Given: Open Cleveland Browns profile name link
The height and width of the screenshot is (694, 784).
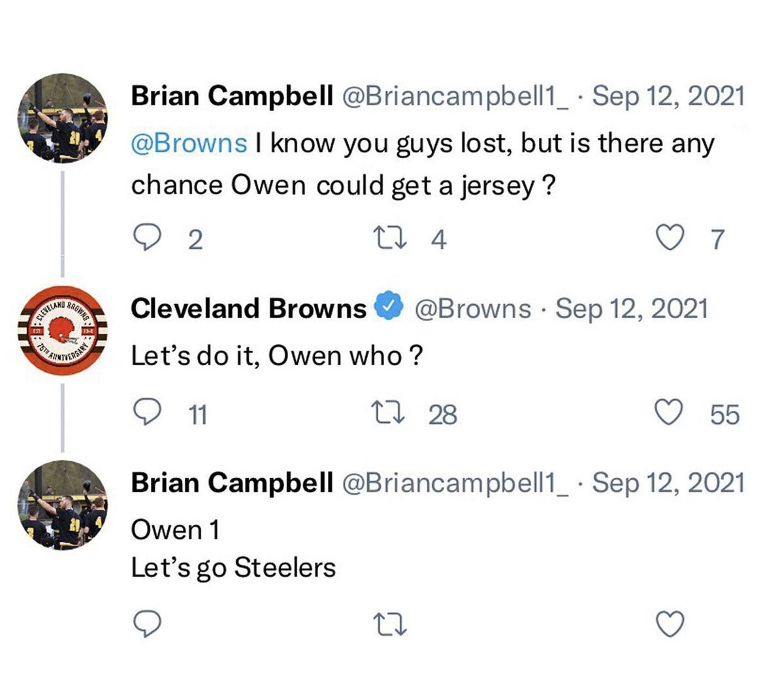Looking at the screenshot, I should [248, 308].
